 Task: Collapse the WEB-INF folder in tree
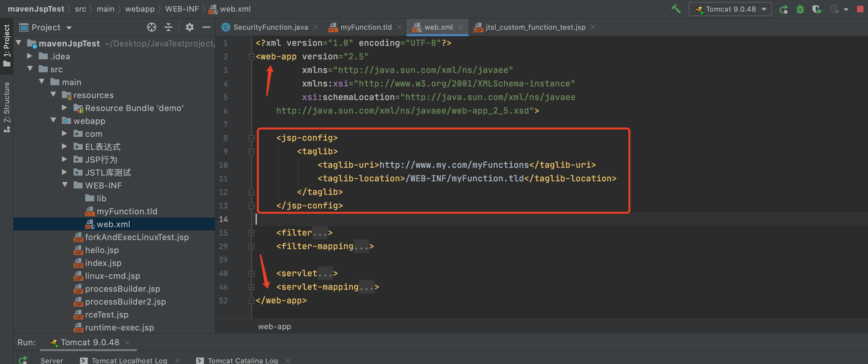65,185
